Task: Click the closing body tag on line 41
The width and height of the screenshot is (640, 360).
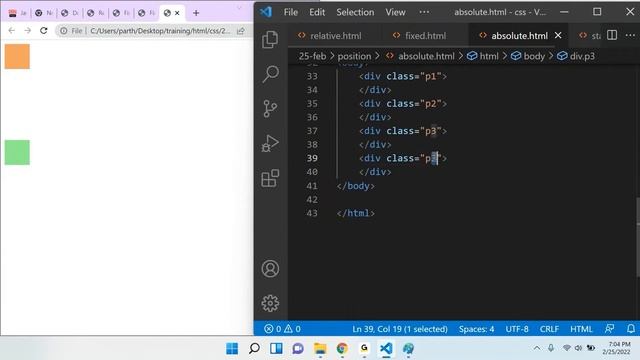Action: click(x=356, y=186)
